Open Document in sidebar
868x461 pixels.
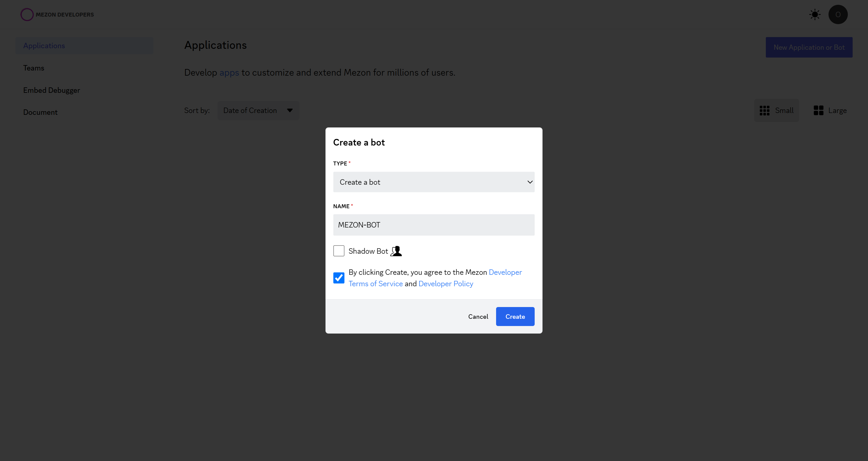[40, 112]
